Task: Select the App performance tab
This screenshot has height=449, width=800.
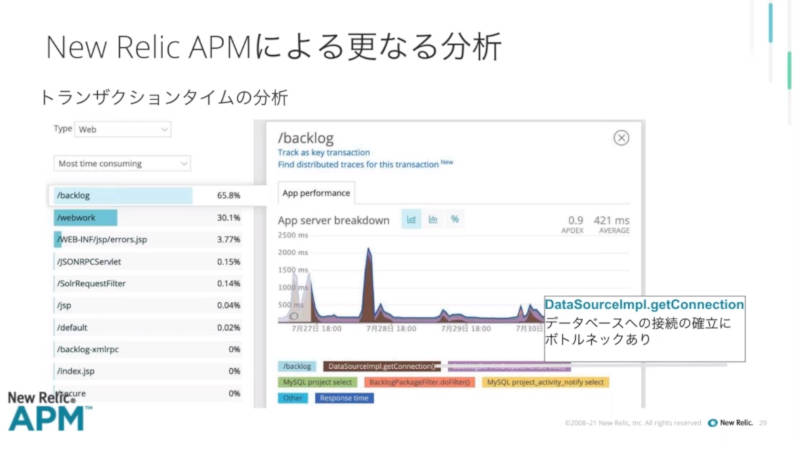Action: tap(316, 193)
